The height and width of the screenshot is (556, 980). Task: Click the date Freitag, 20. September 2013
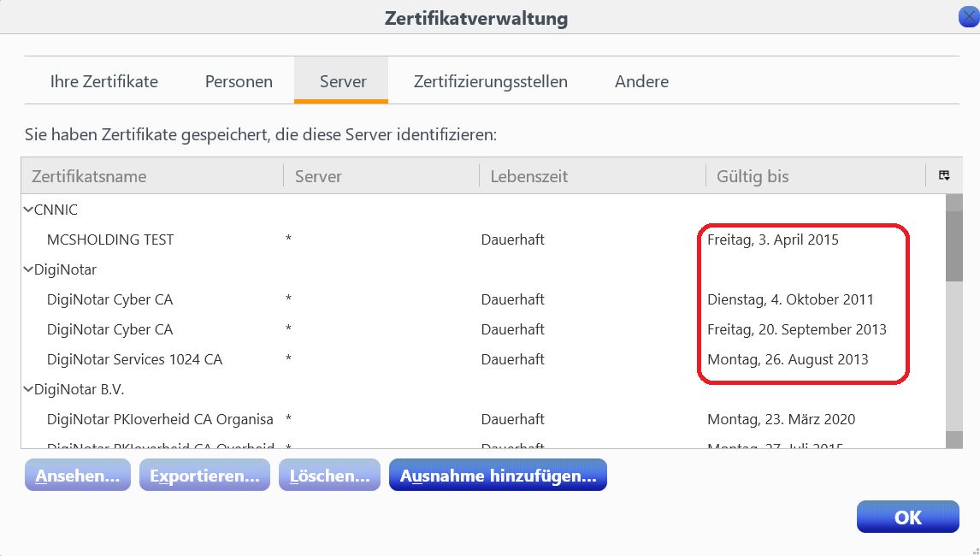pos(797,329)
